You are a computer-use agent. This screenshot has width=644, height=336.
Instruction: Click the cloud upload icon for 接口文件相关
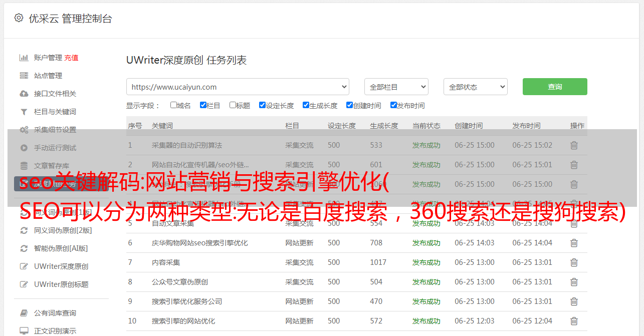[x=24, y=94]
